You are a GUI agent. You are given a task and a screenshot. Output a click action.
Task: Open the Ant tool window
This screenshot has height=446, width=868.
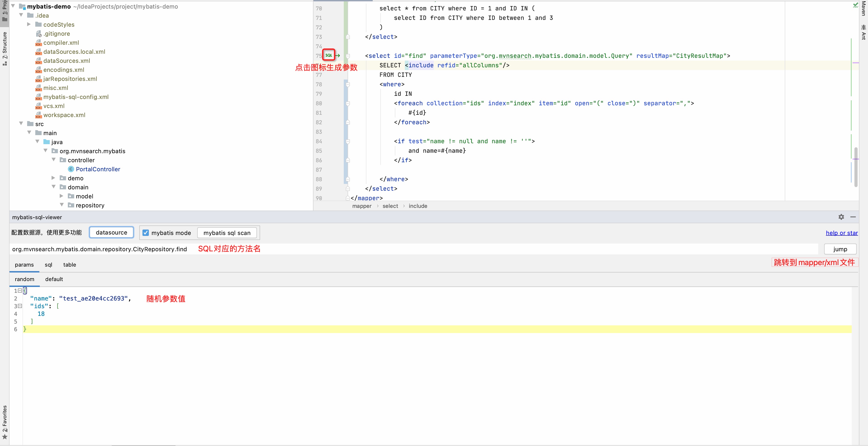[863, 32]
